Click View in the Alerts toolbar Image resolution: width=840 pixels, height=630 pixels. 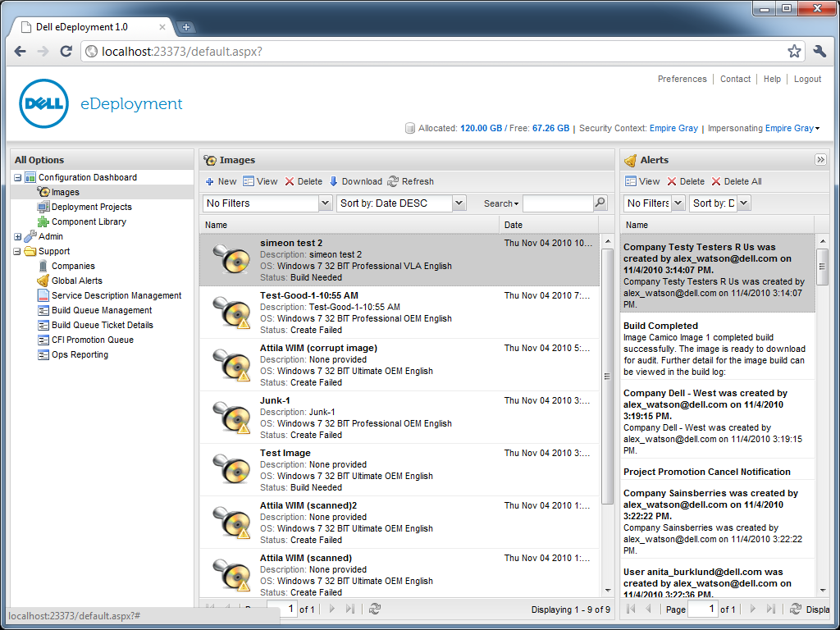tap(643, 181)
